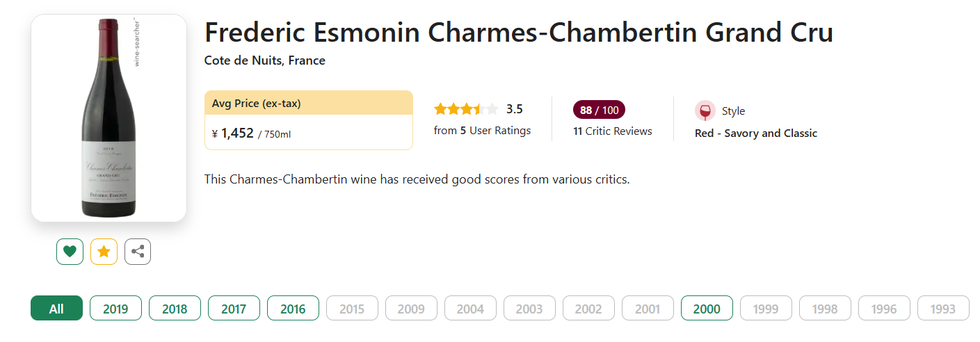Click the Avg Price (ex-tax) box
980x342 pixels.
point(308,120)
